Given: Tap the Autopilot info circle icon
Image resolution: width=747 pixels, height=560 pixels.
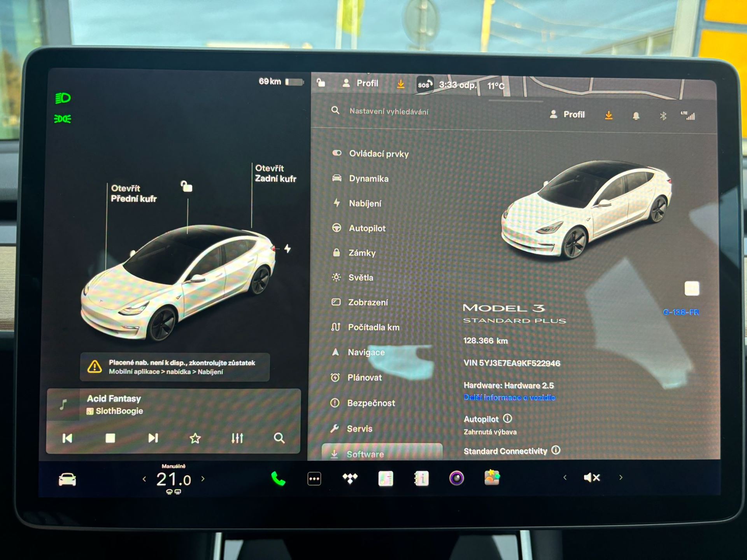Looking at the screenshot, I should pyautogui.click(x=507, y=418).
